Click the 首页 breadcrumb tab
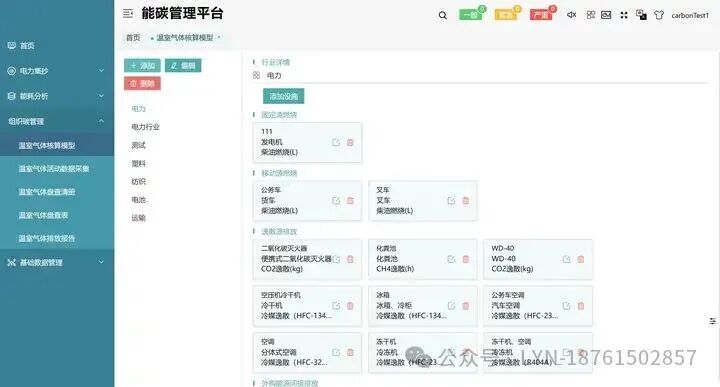The width and height of the screenshot is (720, 387). point(133,38)
